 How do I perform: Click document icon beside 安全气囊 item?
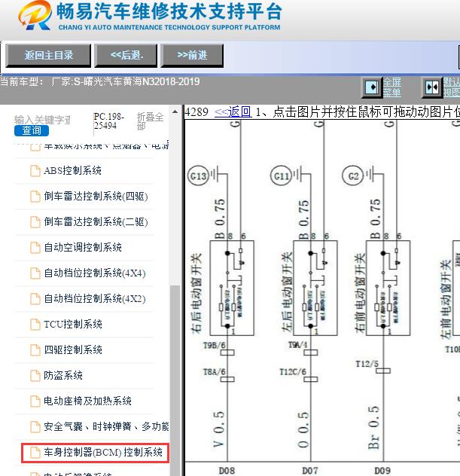point(35,426)
